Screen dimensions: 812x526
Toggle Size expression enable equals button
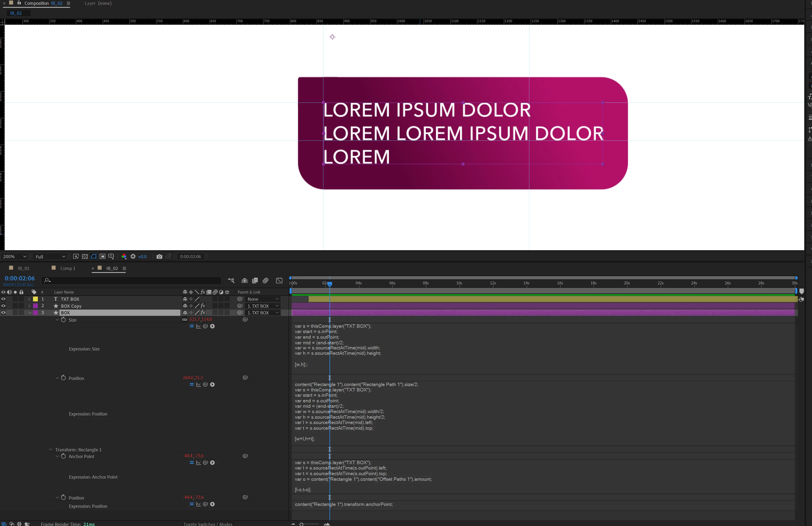click(192, 326)
